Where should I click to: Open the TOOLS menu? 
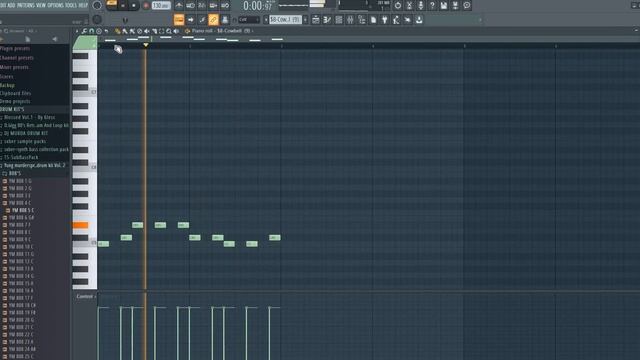pyautogui.click(x=71, y=5)
